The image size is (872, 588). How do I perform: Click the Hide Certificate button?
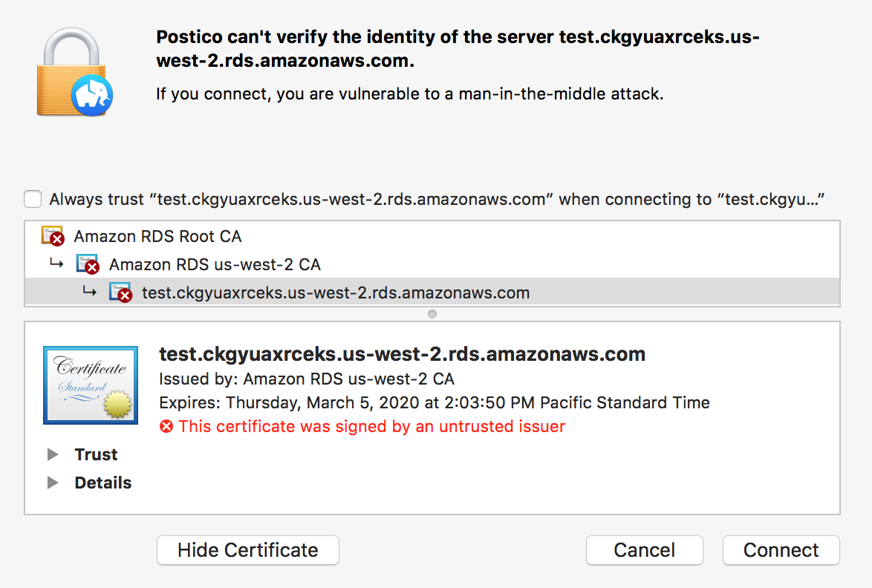coord(248,550)
